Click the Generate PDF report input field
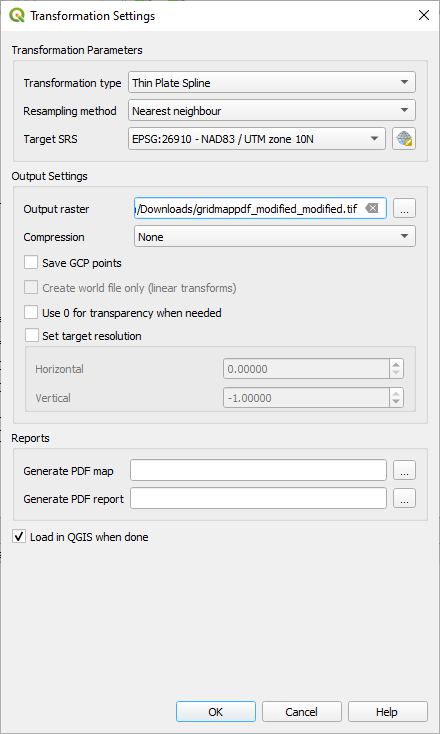 coord(258,499)
